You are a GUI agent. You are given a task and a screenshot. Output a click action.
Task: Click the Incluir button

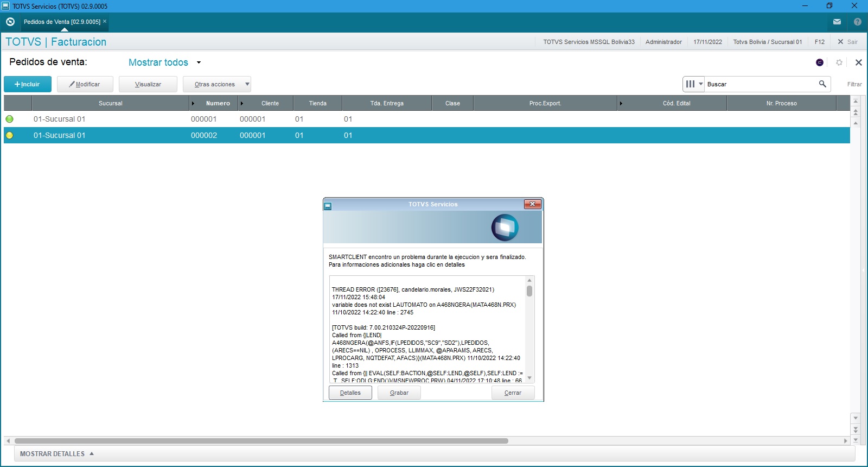tap(28, 84)
